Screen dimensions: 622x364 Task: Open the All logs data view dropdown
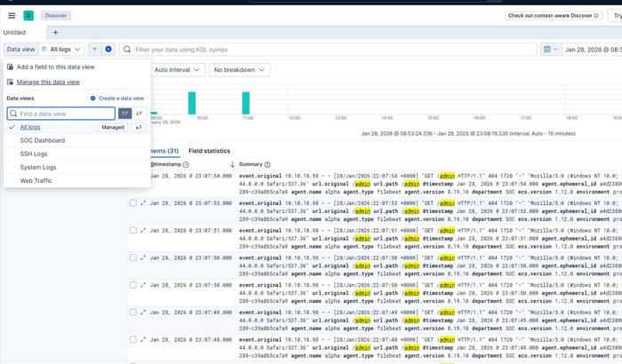(x=61, y=49)
